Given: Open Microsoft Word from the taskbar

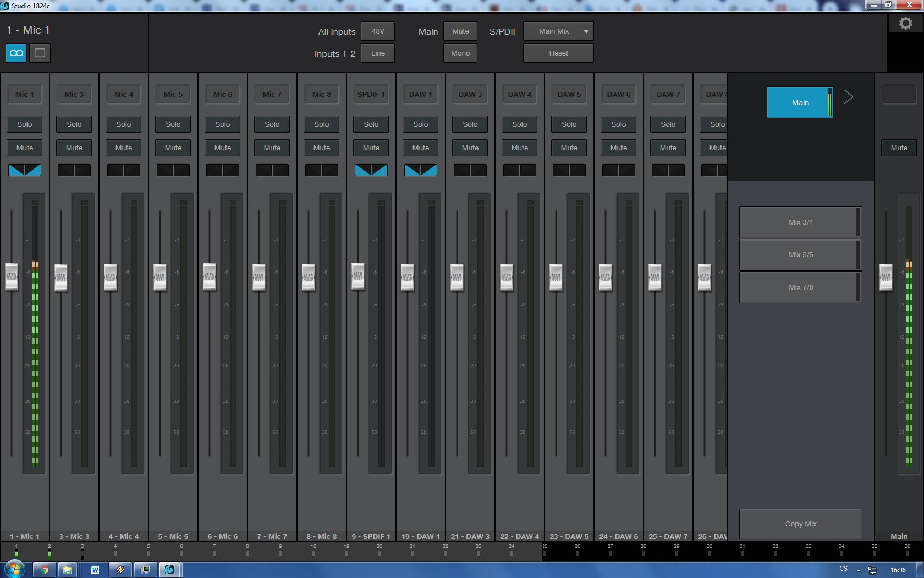Looking at the screenshot, I should (95, 570).
